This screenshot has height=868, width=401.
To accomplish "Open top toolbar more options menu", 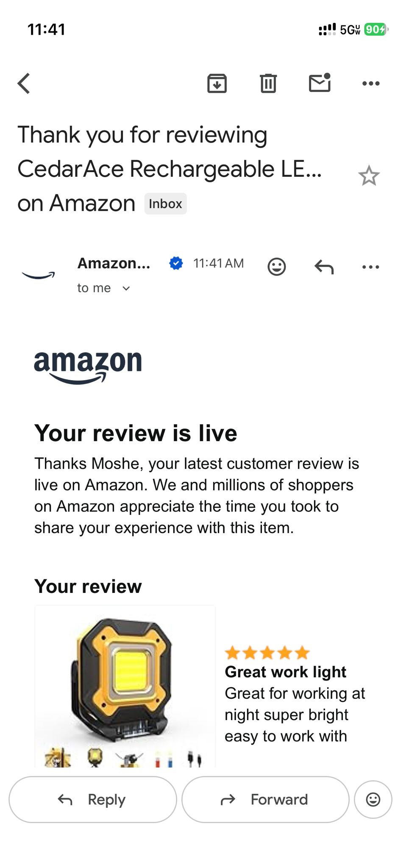I will tap(371, 83).
